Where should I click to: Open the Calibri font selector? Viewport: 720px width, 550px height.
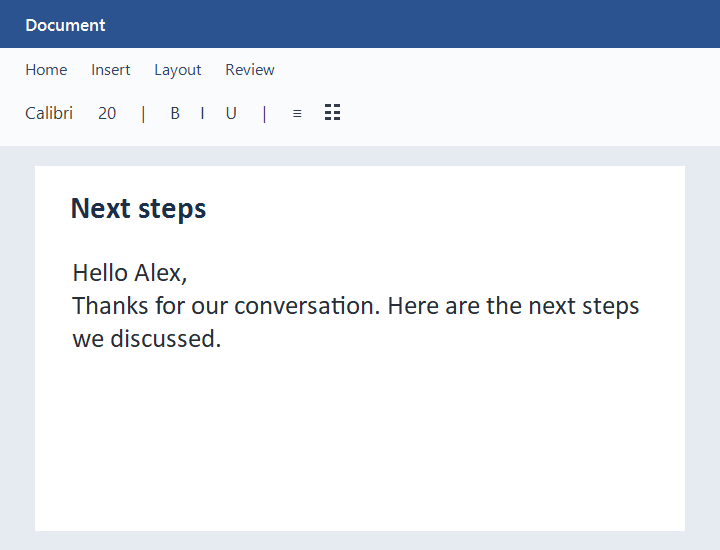click(x=49, y=113)
